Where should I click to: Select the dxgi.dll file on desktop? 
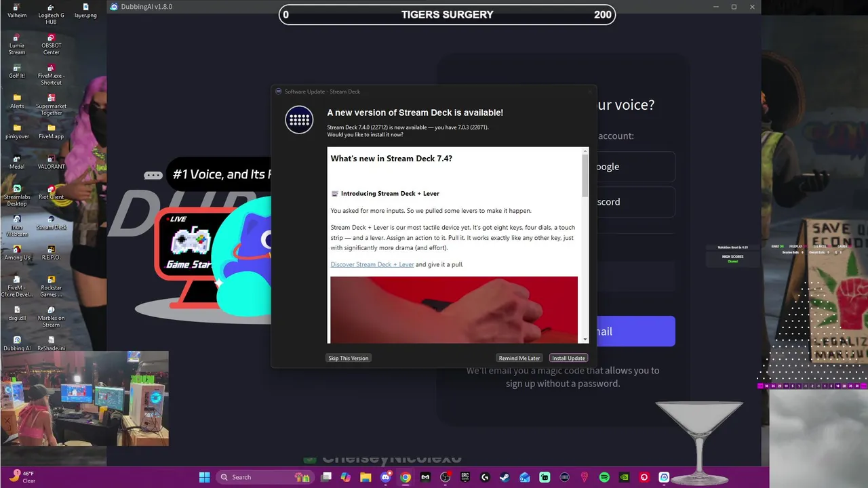coord(17,313)
